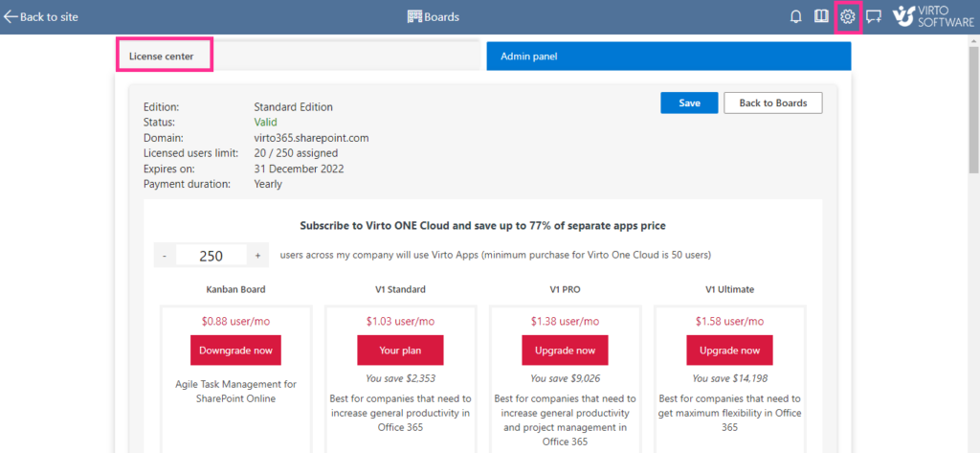Click the V1 Standard plan heading
The width and height of the screenshot is (980, 453).
(x=400, y=289)
